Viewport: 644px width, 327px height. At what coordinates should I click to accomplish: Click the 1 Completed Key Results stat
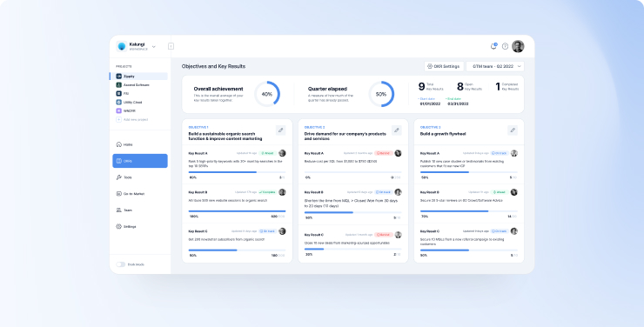pos(506,87)
